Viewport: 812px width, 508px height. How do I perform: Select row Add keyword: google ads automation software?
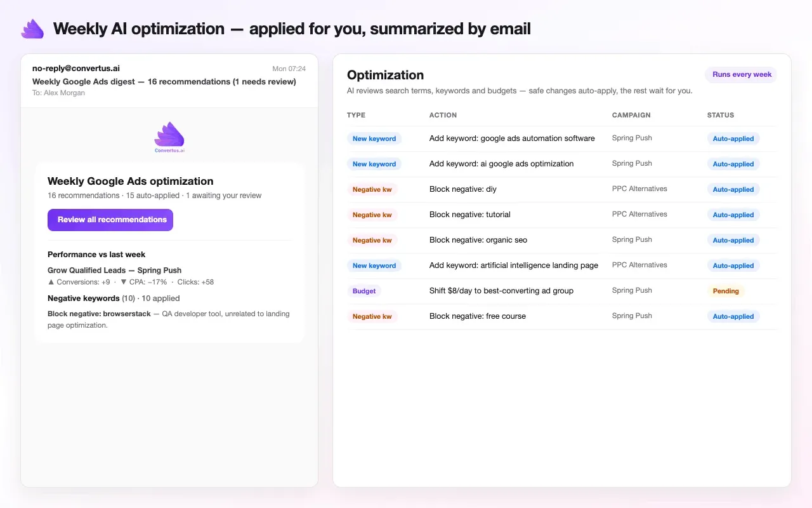(x=562, y=138)
